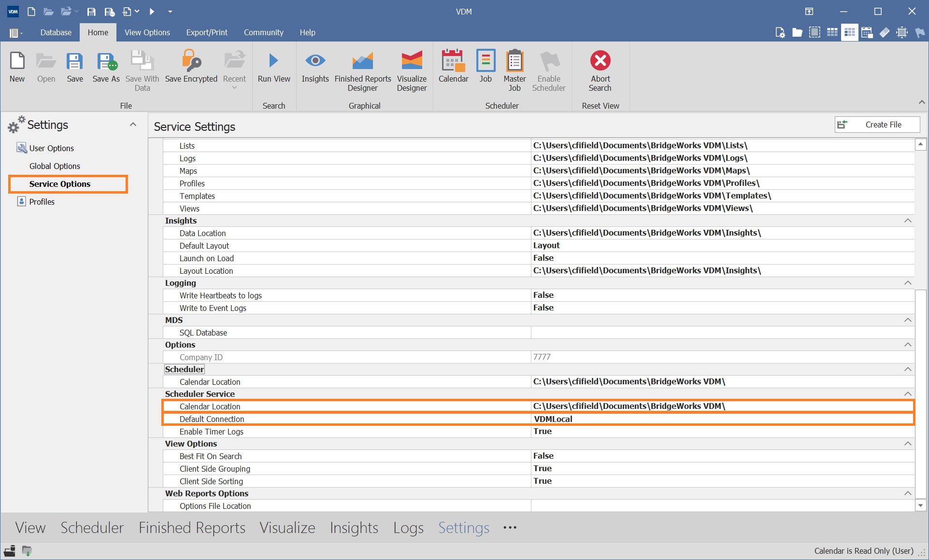
Task: Click Save As in the File group
Action: click(106, 67)
